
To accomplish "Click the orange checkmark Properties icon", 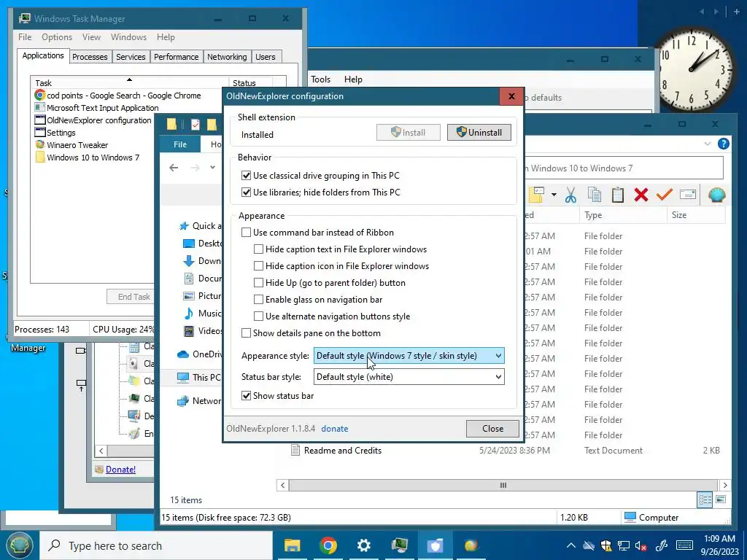I will pos(664,194).
